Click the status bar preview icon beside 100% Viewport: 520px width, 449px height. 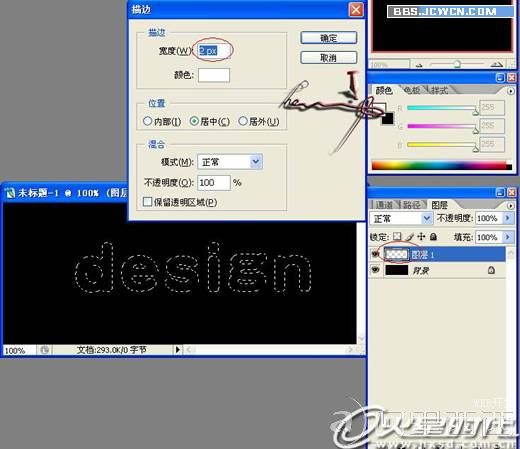click(45, 350)
